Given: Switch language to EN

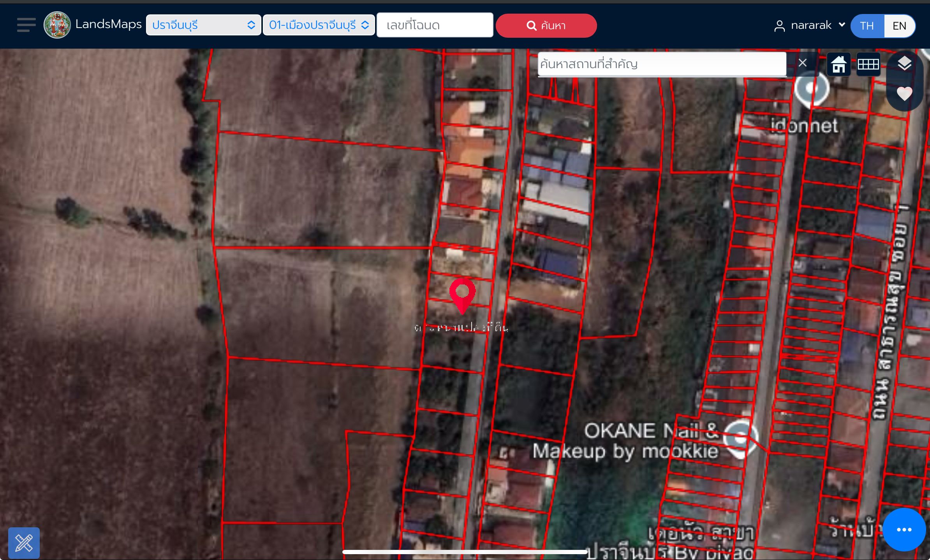Looking at the screenshot, I should coord(899,26).
